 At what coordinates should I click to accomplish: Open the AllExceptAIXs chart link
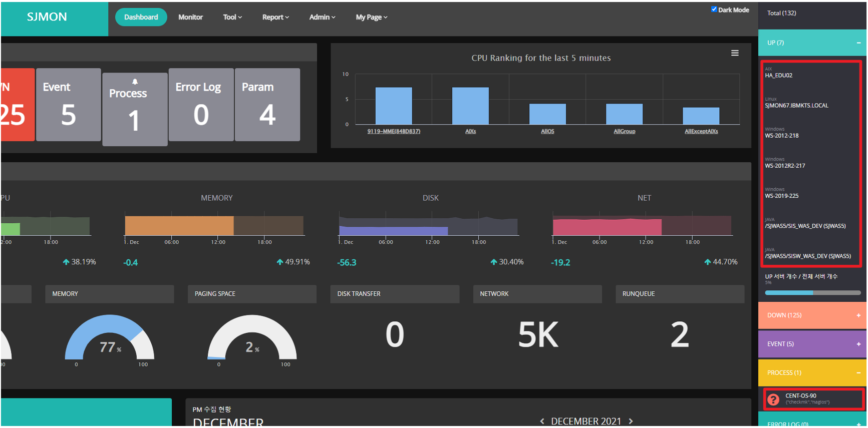coord(701,131)
